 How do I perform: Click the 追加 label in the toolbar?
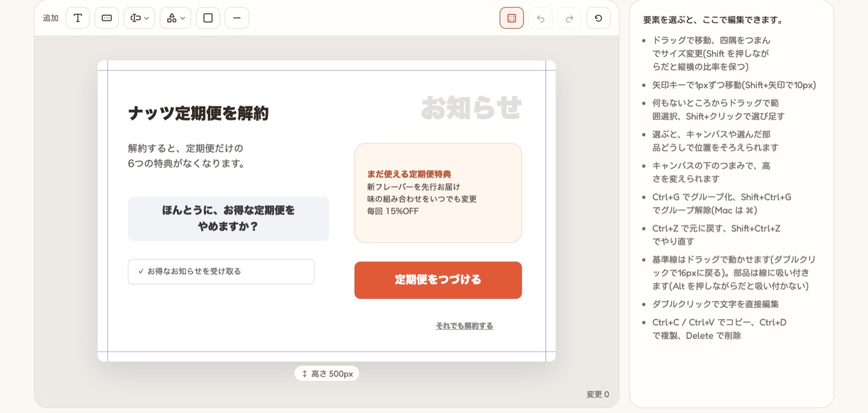[x=50, y=18]
